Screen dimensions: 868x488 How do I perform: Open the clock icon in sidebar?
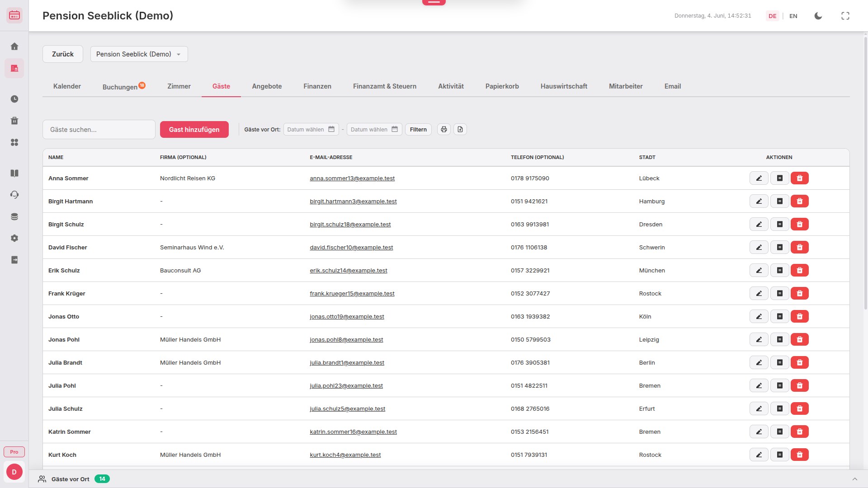[x=14, y=99]
